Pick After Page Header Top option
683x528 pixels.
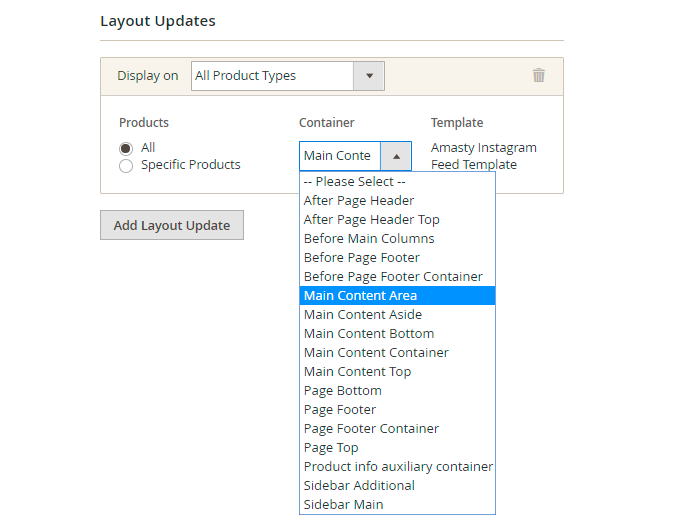coord(372,219)
